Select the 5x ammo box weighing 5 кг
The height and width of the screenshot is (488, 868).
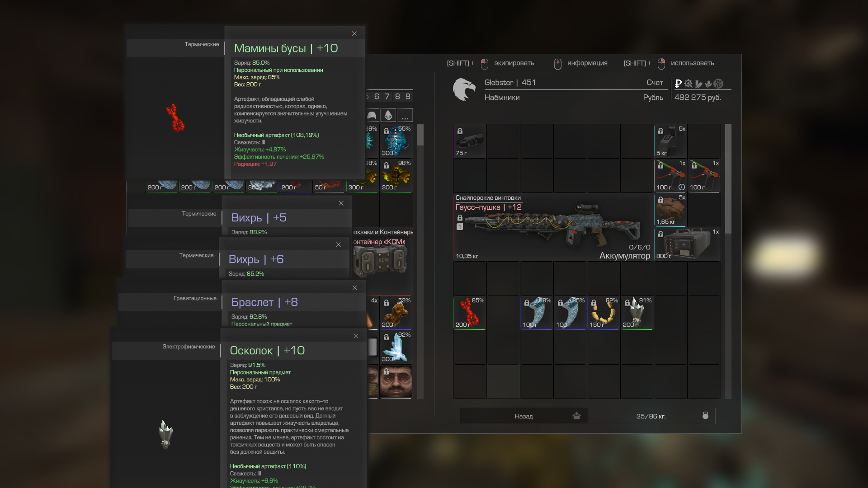click(670, 141)
